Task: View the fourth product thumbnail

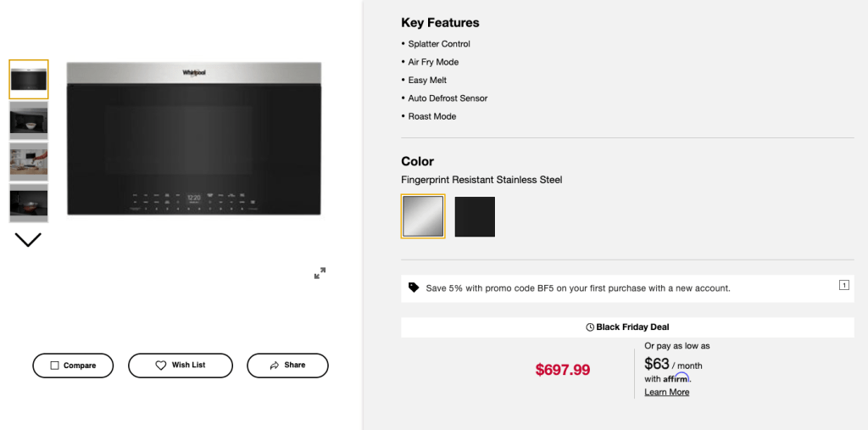Action: (29, 203)
